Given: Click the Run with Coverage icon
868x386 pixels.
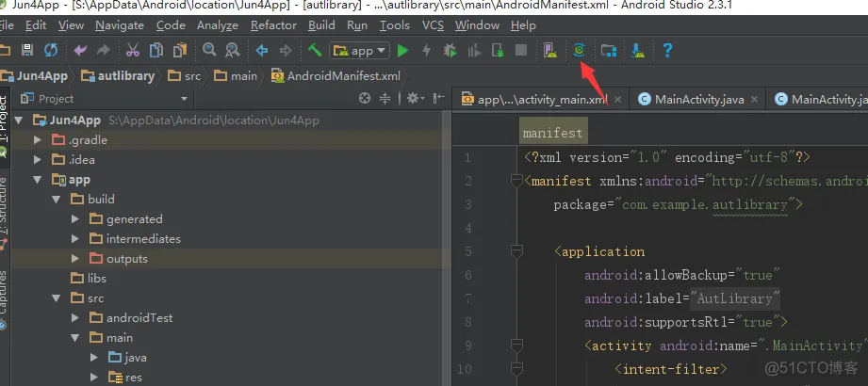Looking at the screenshot, I should tap(474, 51).
